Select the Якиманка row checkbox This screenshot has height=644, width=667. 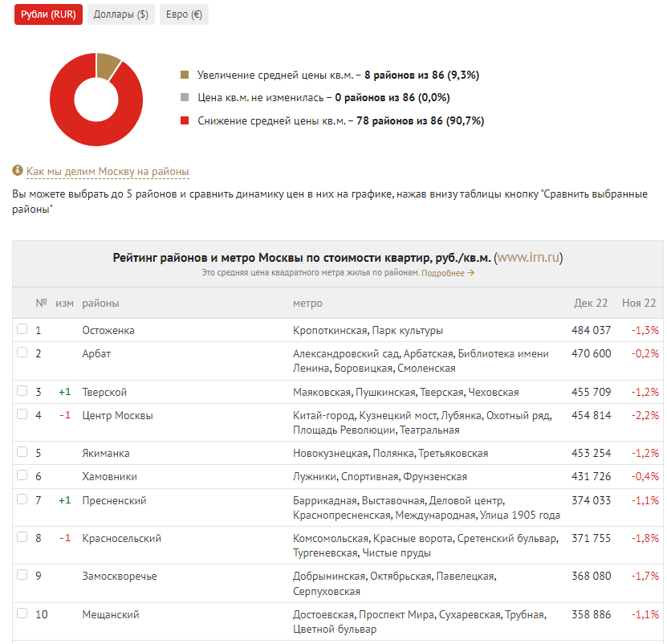[22, 452]
